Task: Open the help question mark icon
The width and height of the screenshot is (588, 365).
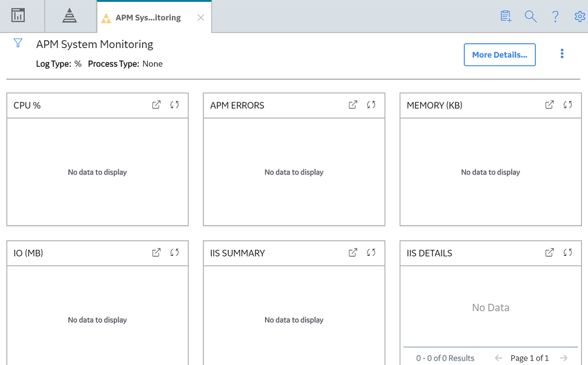Action: click(555, 16)
